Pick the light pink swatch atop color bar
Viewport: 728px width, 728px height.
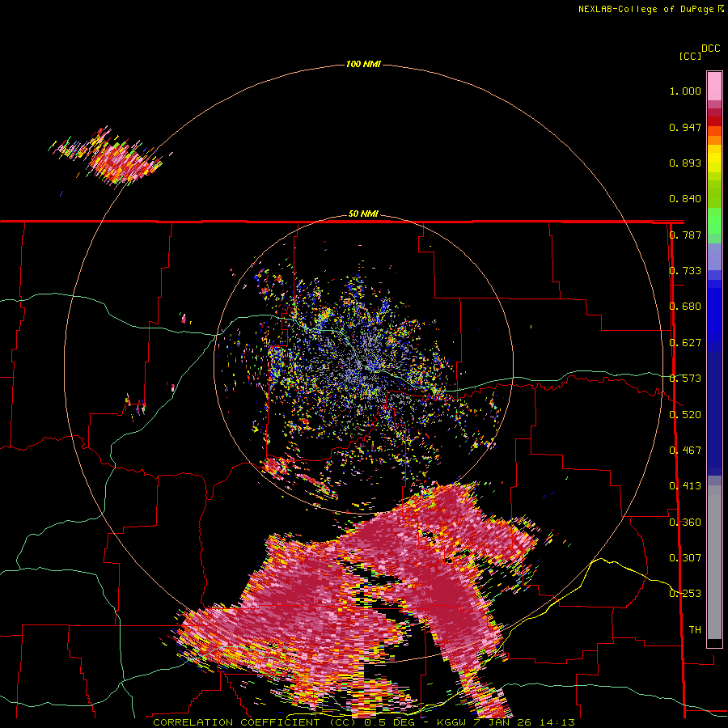(714, 86)
